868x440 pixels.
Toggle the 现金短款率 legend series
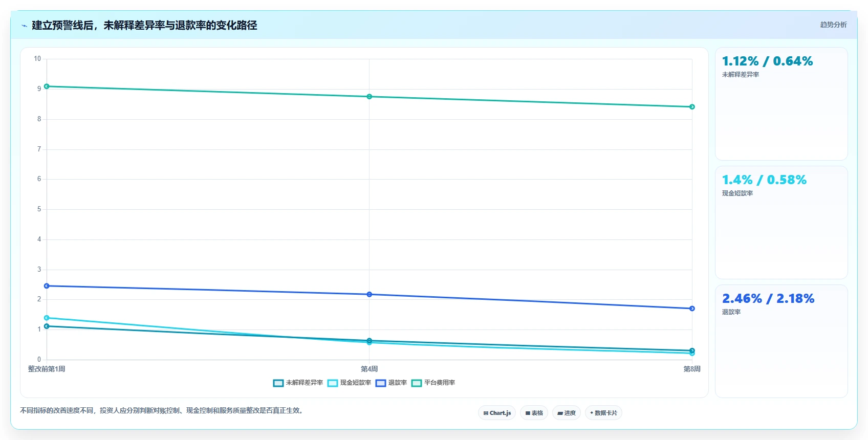pyautogui.click(x=350, y=383)
